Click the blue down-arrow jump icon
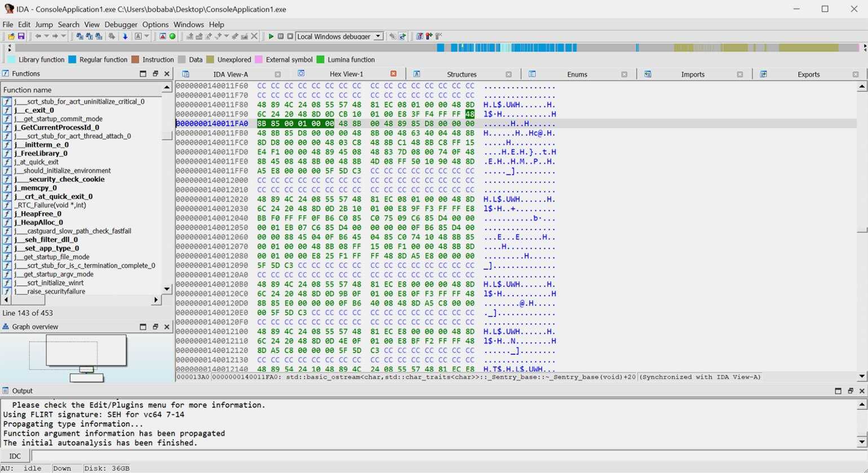Viewport: 868px width, 473px height. coord(125,37)
